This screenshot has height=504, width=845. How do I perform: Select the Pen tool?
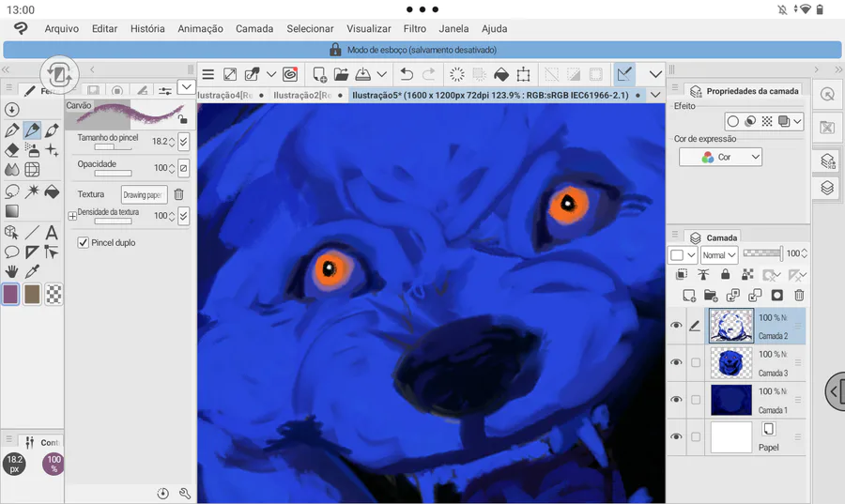12,130
